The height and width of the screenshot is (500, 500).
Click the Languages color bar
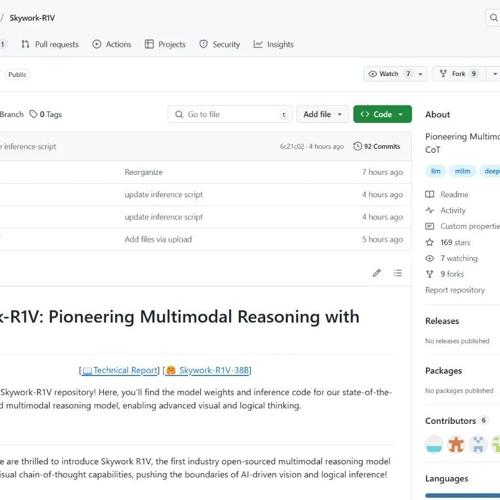463,495
